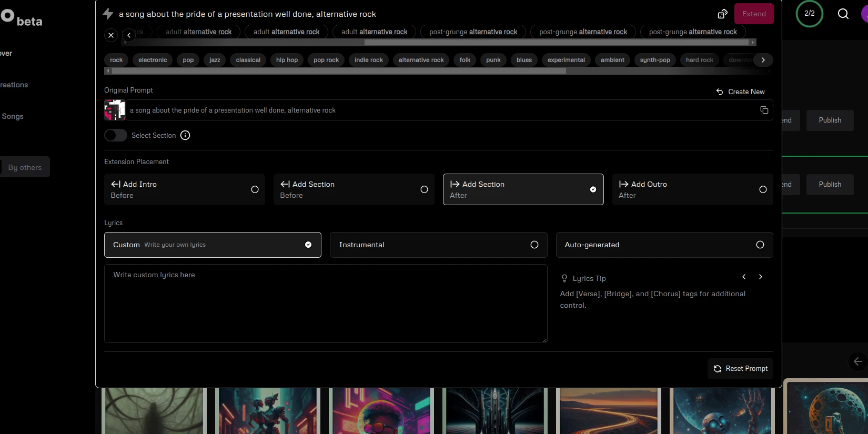Click the share icon beside Extend
Screen dimensions: 868x434
tap(722, 14)
